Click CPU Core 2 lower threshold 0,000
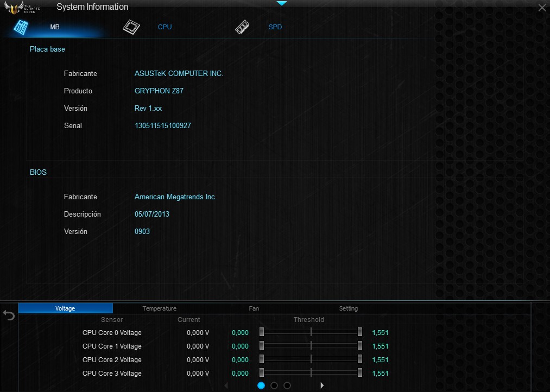This screenshot has width=550, height=392. pos(241,360)
